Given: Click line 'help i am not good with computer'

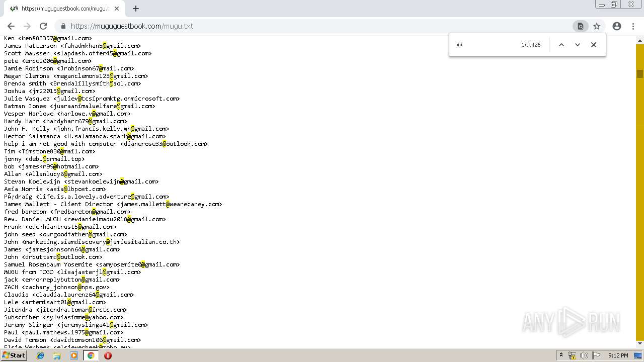Looking at the screenshot, I should click(x=106, y=144).
